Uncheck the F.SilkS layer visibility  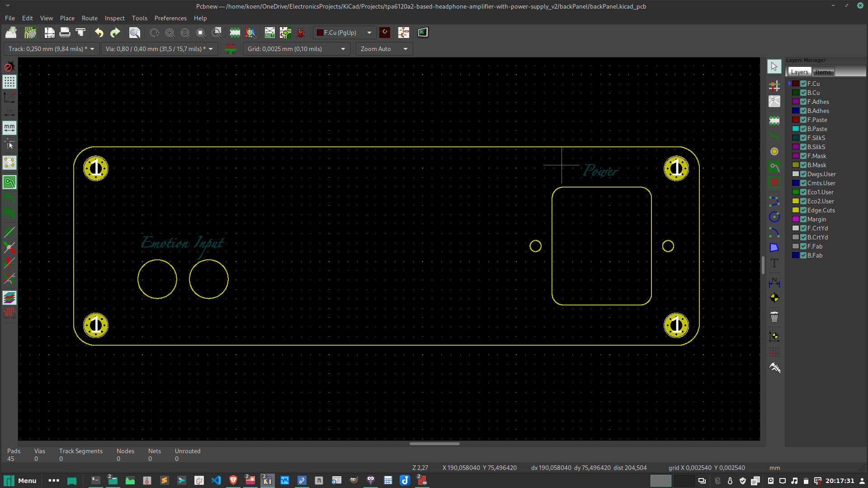pos(803,138)
